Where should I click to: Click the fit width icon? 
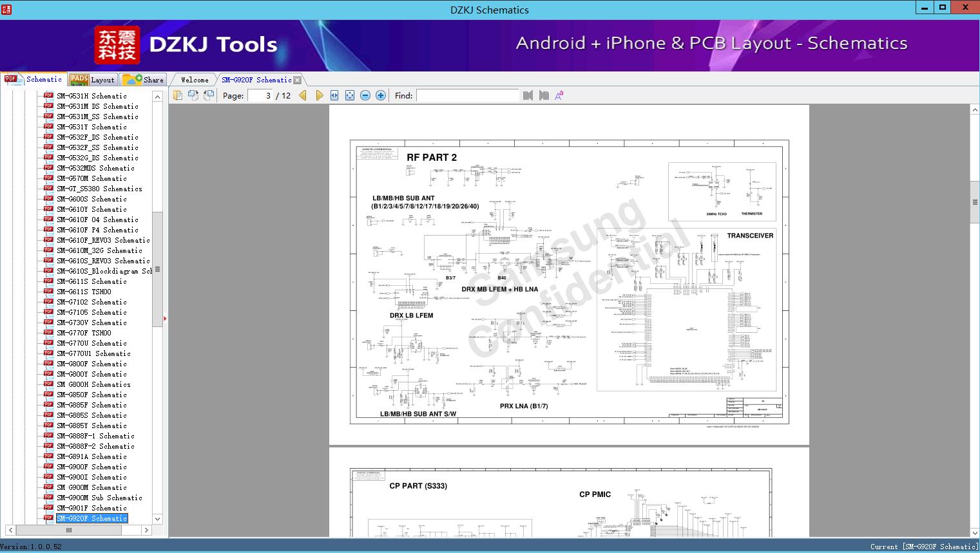(x=334, y=95)
